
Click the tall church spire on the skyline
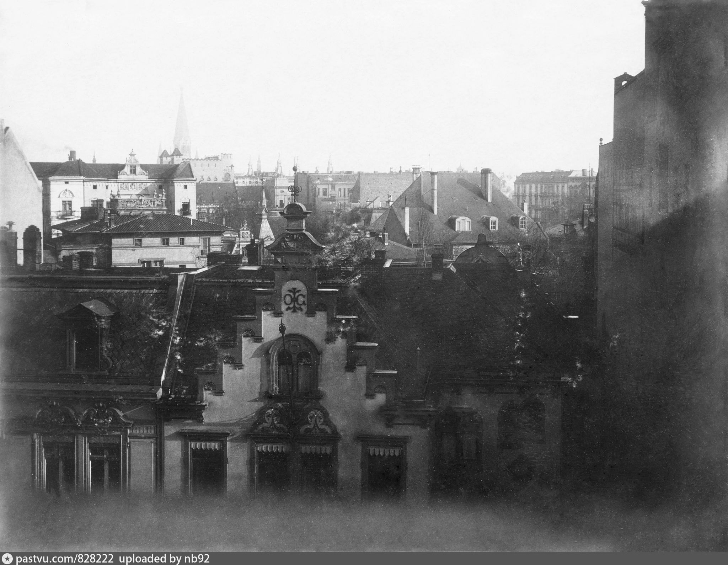point(182,121)
